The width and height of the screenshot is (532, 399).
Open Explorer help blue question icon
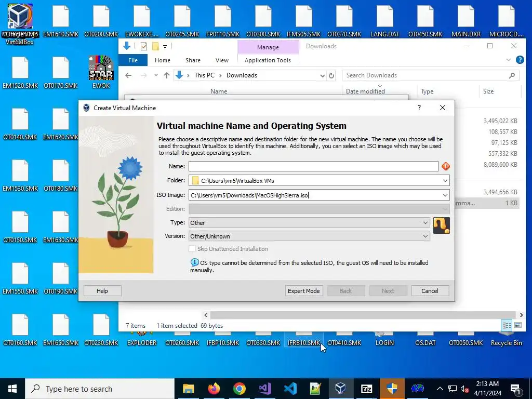(520, 60)
